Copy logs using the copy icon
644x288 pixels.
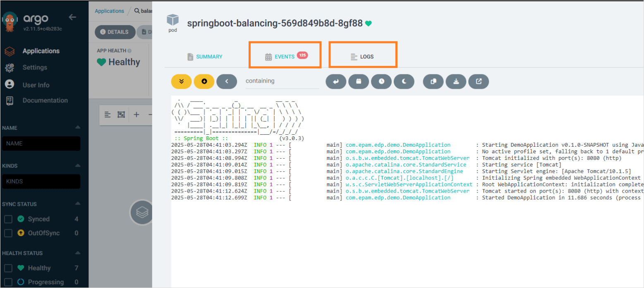tap(433, 81)
